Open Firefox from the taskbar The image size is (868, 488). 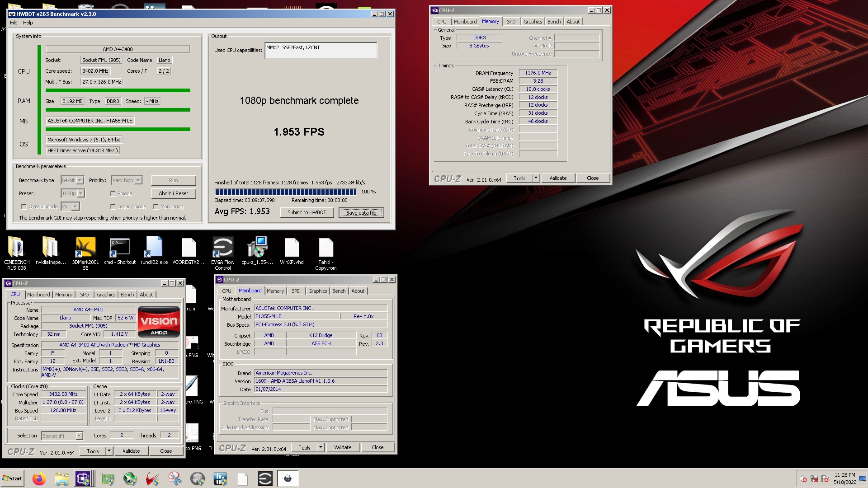[x=39, y=479]
